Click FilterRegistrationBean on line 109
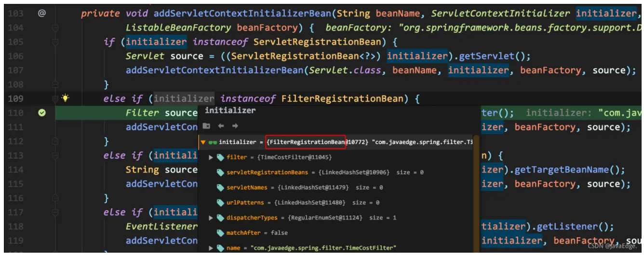Screen dimensions: 644x257 coord(342,99)
